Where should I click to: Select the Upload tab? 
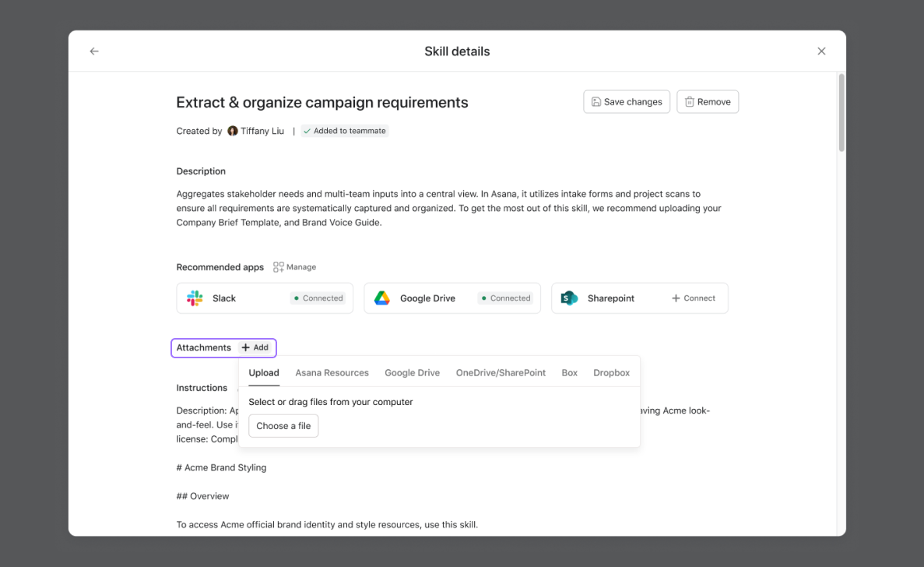[x=264, y=373]
